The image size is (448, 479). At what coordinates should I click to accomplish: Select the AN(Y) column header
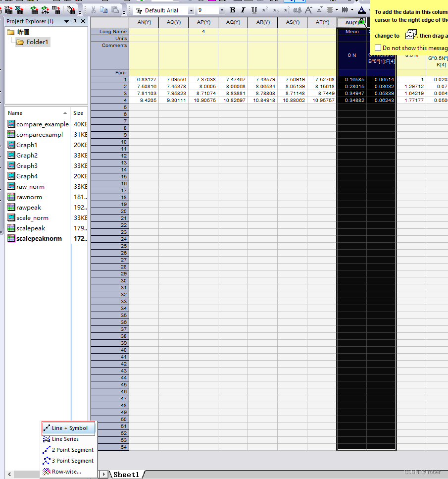point(144,22)
